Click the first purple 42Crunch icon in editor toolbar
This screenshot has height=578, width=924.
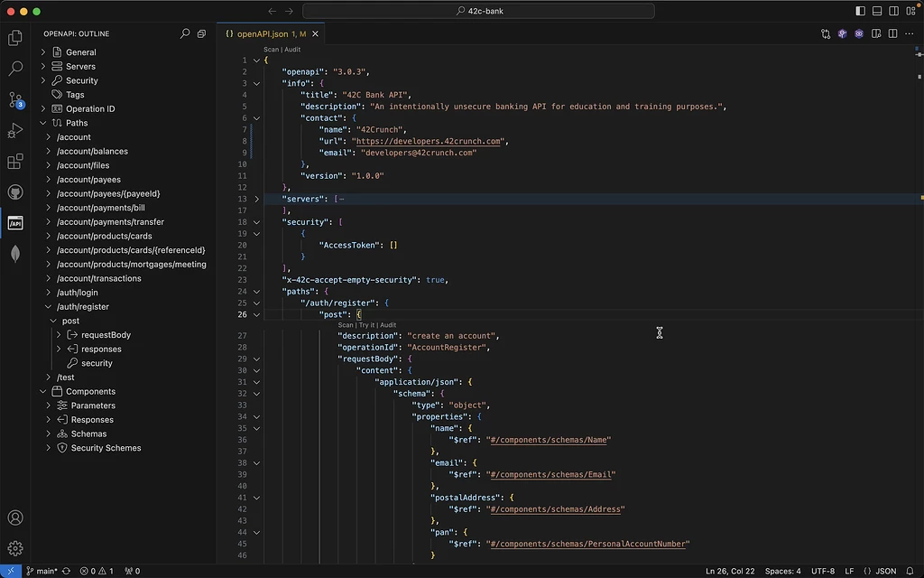(842, 33)
